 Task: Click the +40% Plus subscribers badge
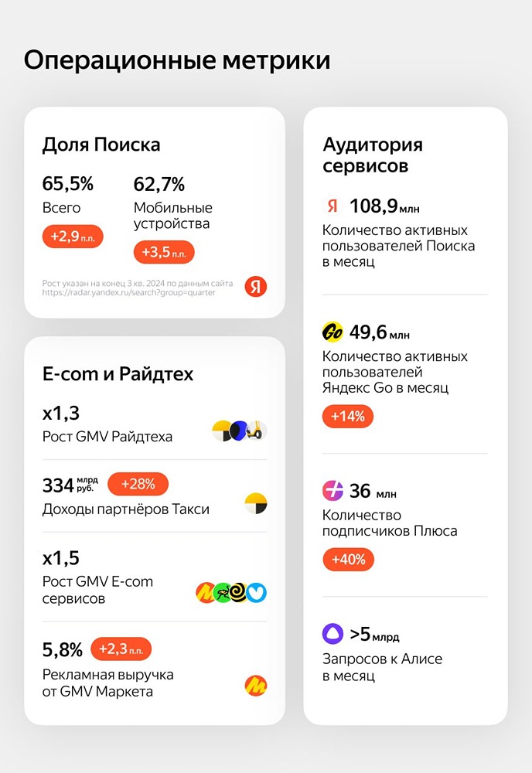point(348,559)
